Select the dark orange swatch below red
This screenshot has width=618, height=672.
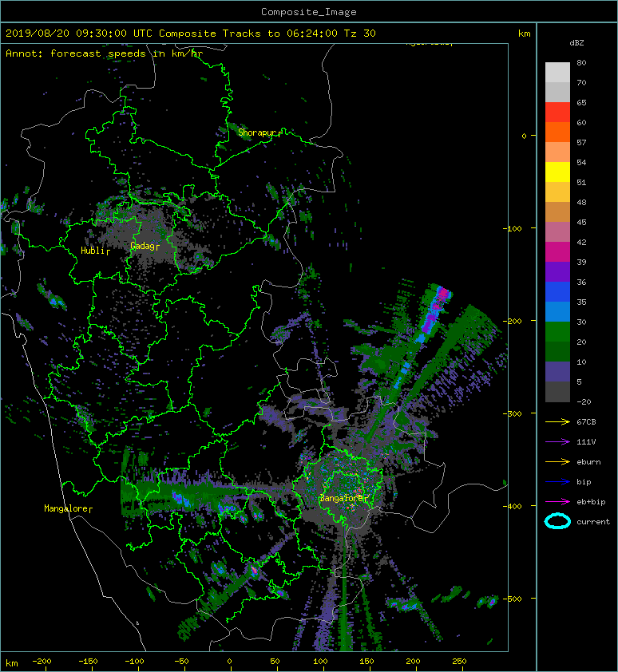[x=557, y=132]
